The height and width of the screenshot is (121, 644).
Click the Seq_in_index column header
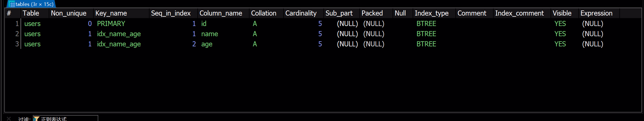coord(171,13)
